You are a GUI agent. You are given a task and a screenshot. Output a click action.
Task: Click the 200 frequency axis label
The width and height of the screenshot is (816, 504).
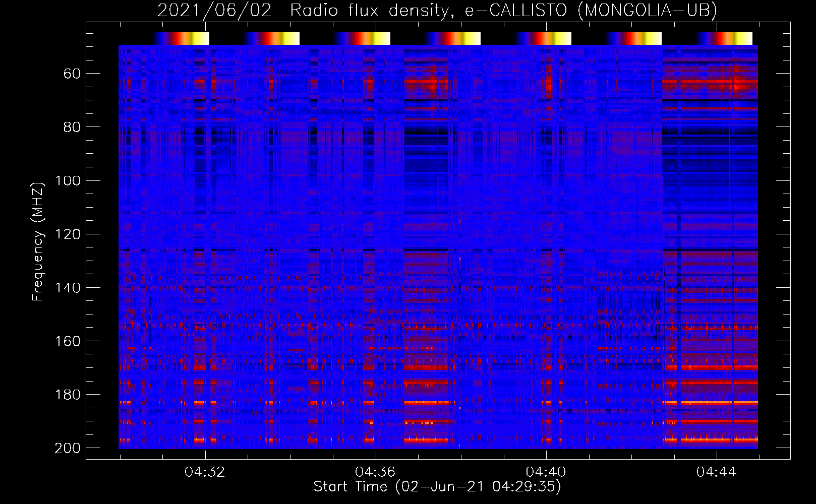[68, 448]
